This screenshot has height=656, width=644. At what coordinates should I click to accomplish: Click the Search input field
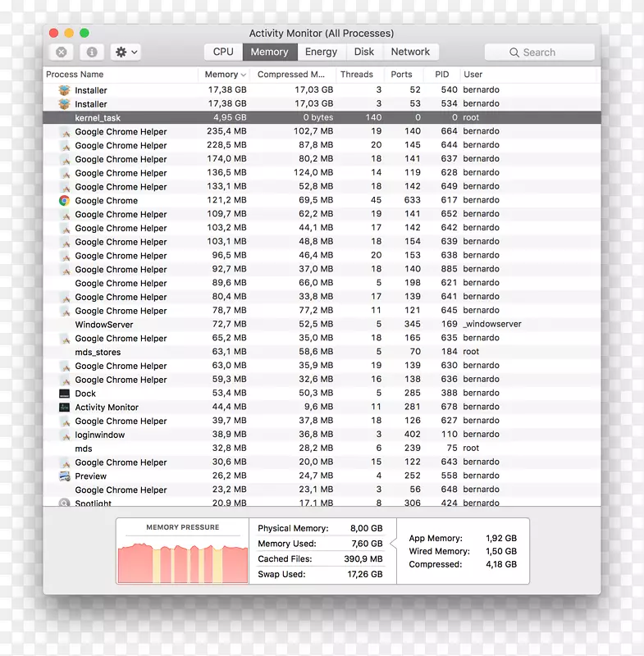(x=539, y=52)
